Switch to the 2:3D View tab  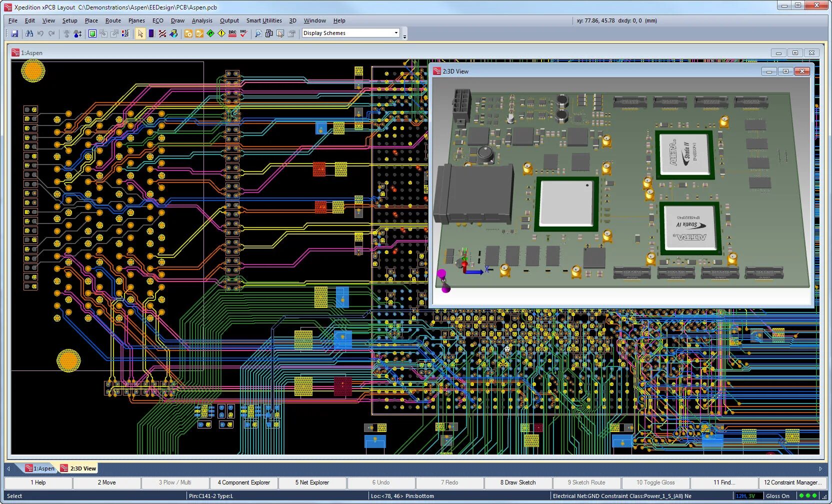[x=78, y=468]
